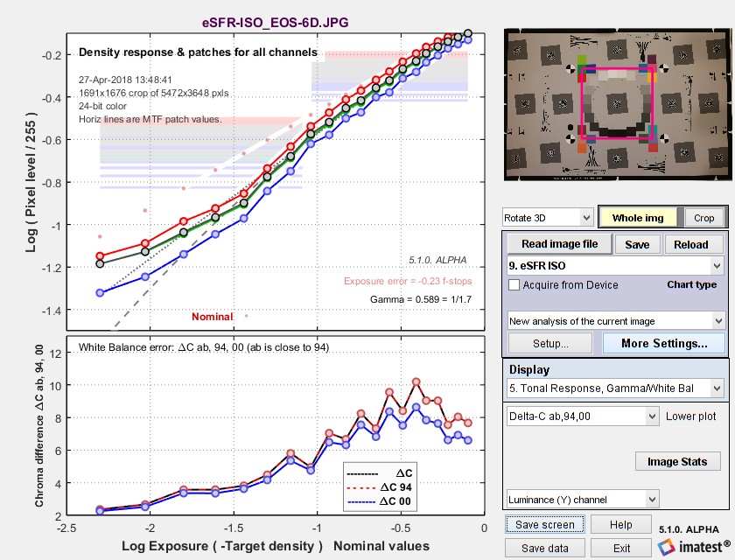Open New analysis of the current image dropdown
735x560 pixels.
(616, 321)
